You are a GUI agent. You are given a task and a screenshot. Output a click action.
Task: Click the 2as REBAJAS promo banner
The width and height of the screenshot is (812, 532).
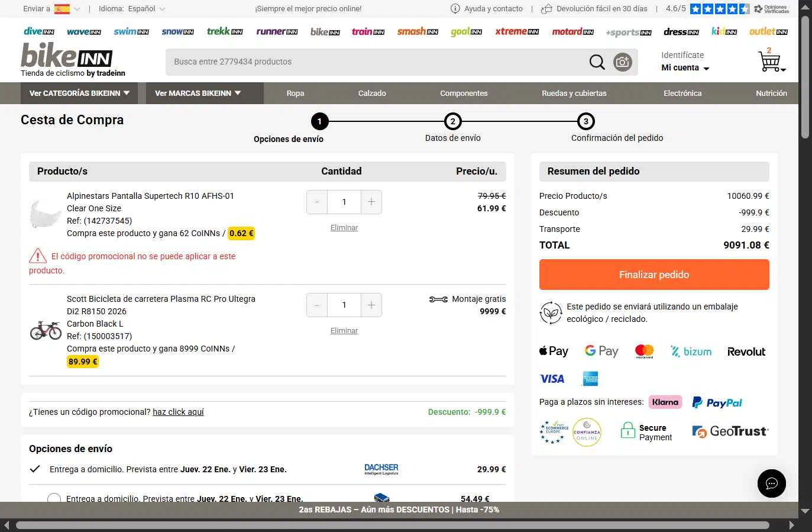click(399, 510)
